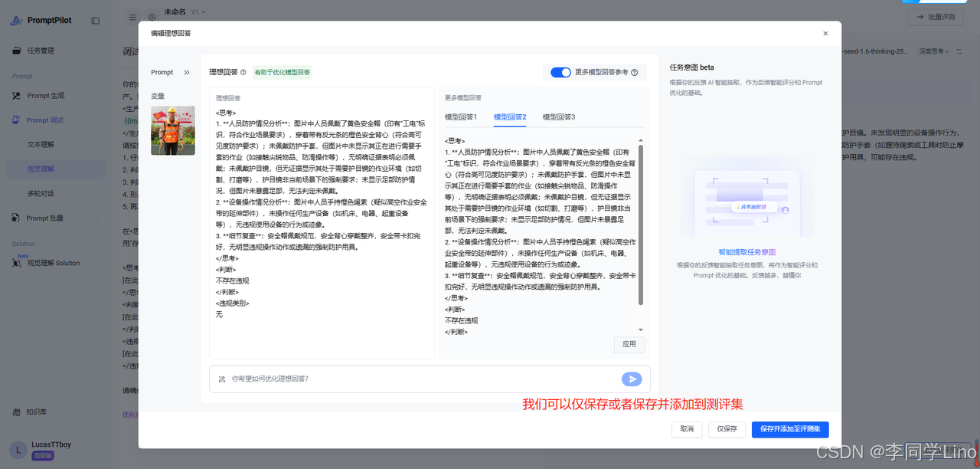Click the Prompt 调试 flask icon
The width and height of the screenshot is (980, 469).
pos(17,120)
